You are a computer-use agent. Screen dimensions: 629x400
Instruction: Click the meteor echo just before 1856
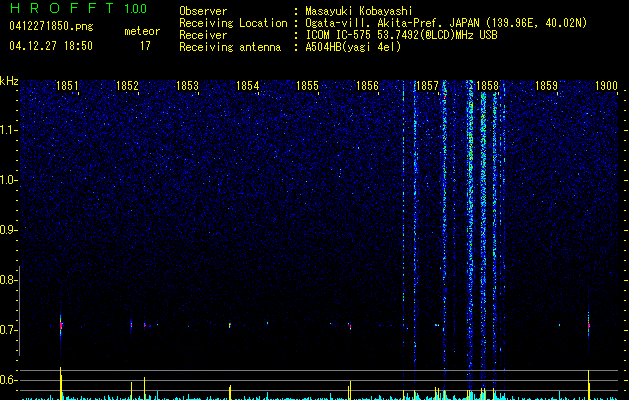point(349,326)
